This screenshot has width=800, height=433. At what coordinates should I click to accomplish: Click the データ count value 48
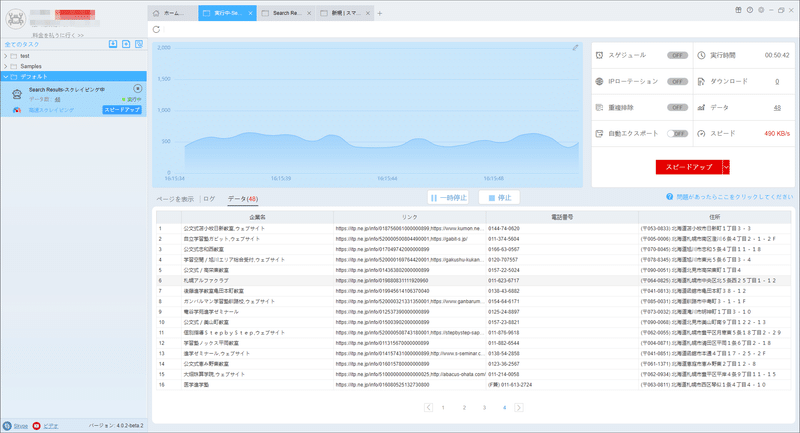click(777, 108)
